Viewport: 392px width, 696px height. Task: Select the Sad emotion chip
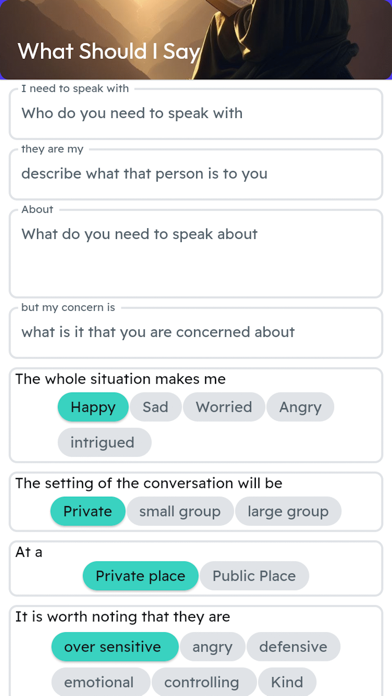tap(155, 407)
